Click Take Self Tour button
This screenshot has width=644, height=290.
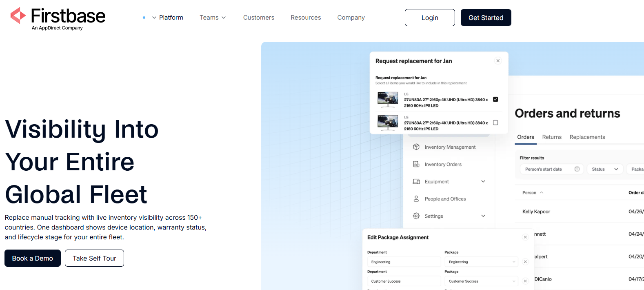94,258
